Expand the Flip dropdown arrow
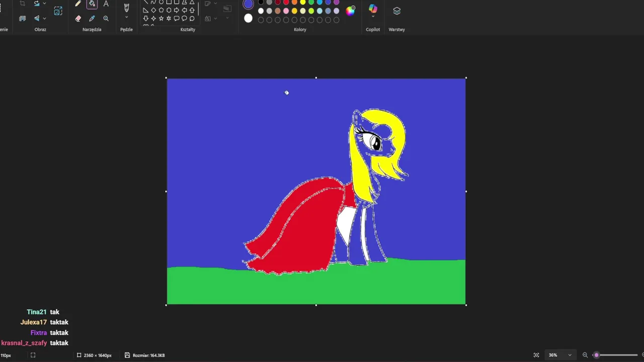Viewport: 644px width, 362px height. coord(44,19)
